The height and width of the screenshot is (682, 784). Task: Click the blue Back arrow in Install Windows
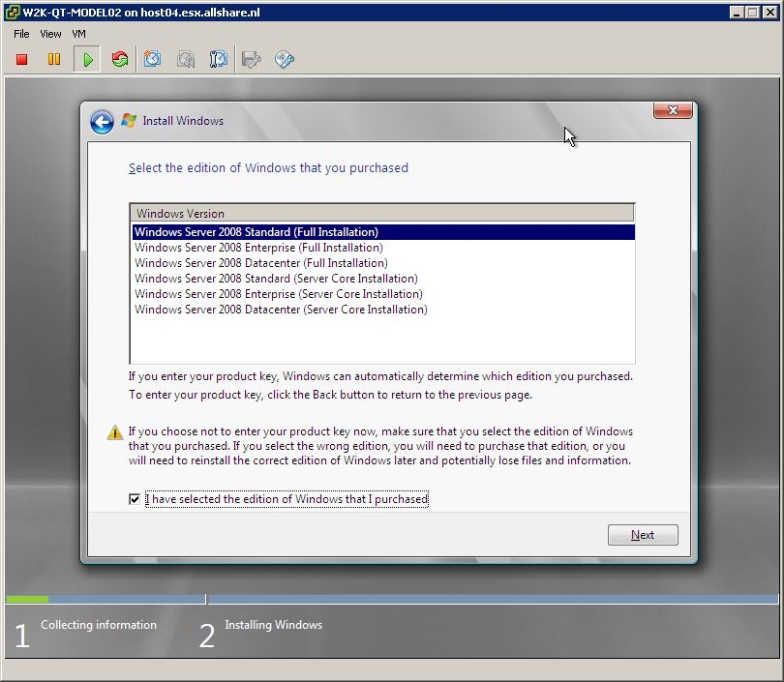pos(102,122)
